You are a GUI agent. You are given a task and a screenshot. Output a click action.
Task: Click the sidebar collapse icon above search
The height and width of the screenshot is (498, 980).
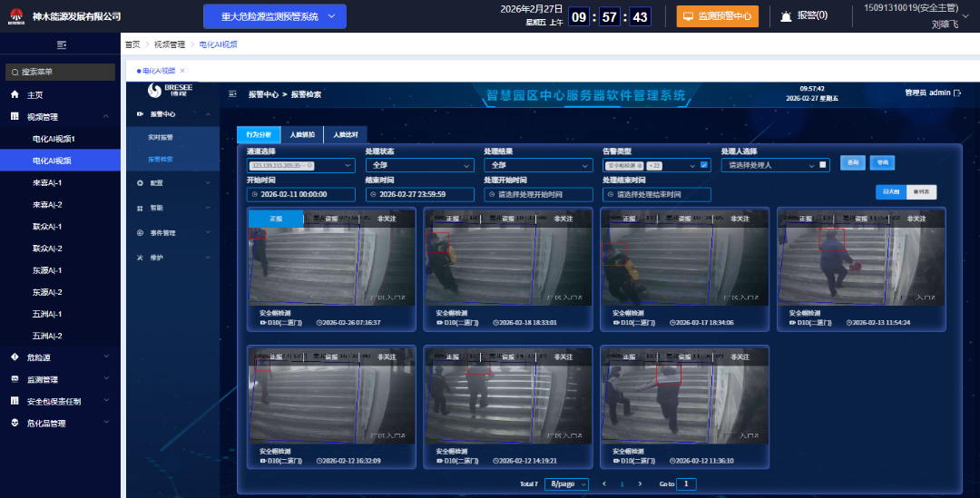click(61, 44)
